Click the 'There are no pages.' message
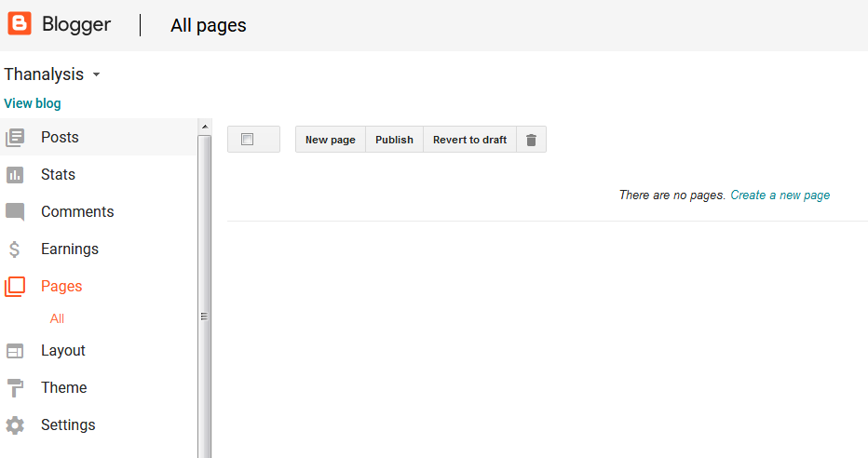Image resolution: width=868 pixels, height=458 pixels. pyautogui.click(x=672, y=195)
